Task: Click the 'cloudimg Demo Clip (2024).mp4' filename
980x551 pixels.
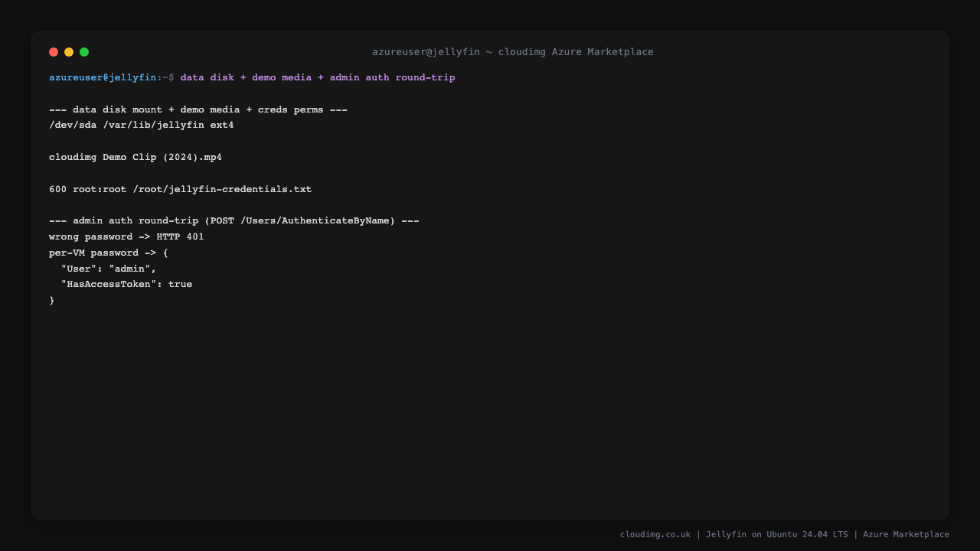Action: (x=136, y=157)
